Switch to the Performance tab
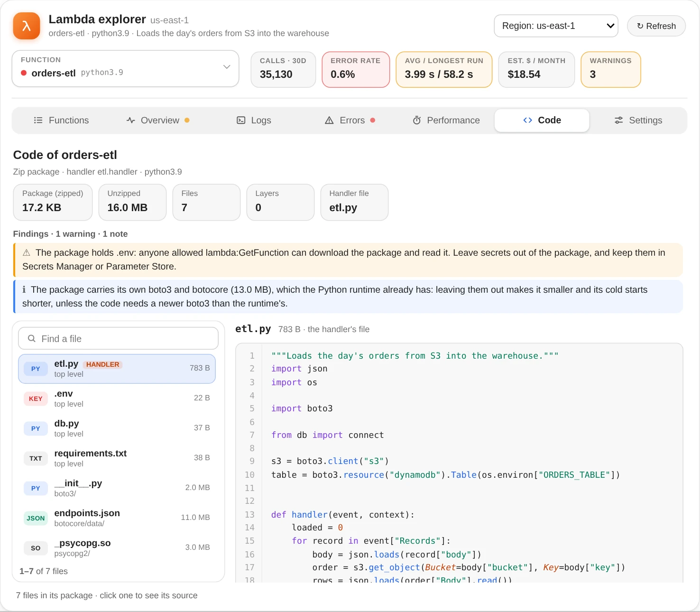Viewport: 700px width, 612px height. pyautogui.click(x=446, y=121)
